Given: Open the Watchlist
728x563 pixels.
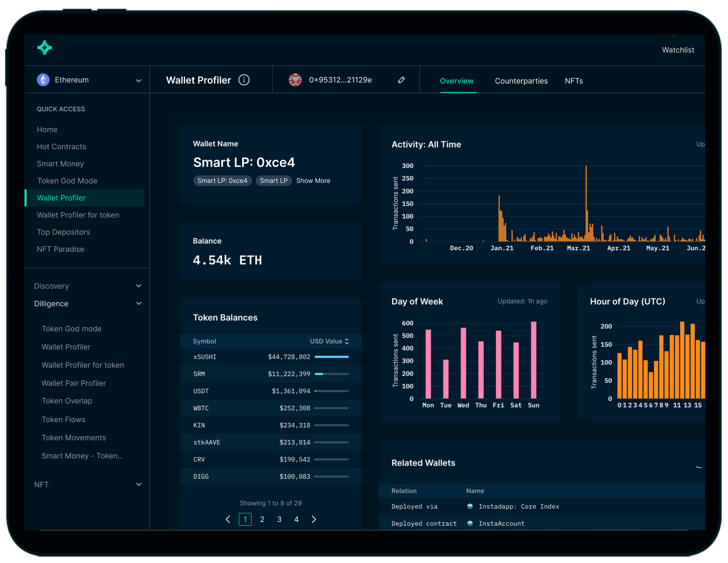Looking at the screenshot, I should pyautogui.click(x=678, y=50).
